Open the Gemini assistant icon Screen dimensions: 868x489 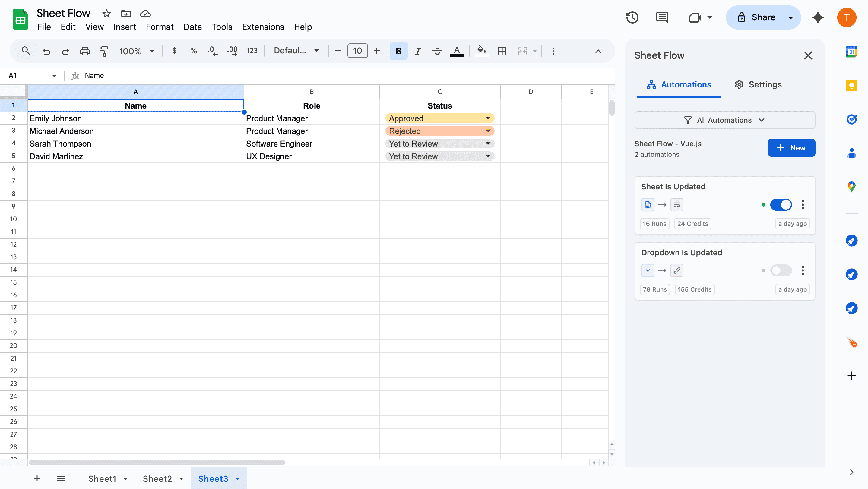point(818,17)
